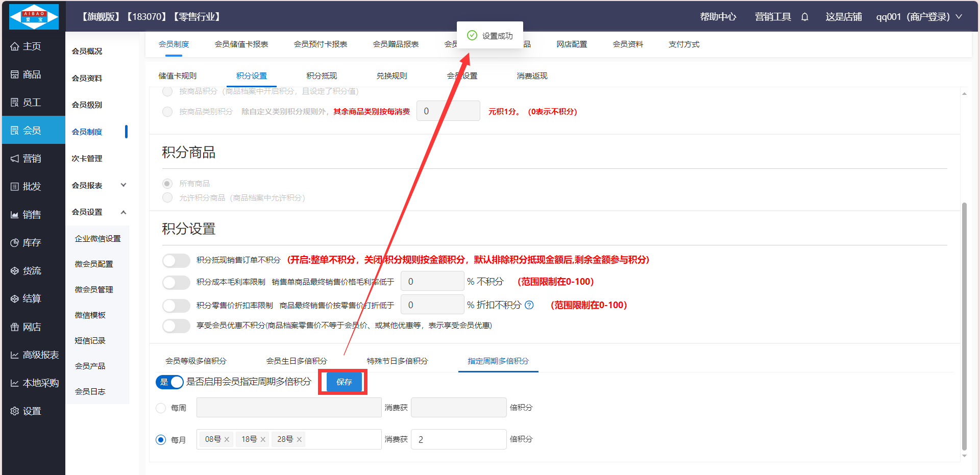Switch to the 积分抵现 tab

(322, 76)
